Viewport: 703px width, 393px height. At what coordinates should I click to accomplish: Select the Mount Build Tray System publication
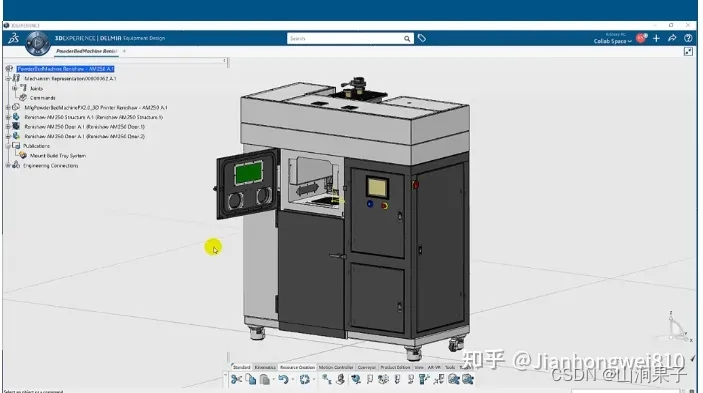[x=58, y=155]
